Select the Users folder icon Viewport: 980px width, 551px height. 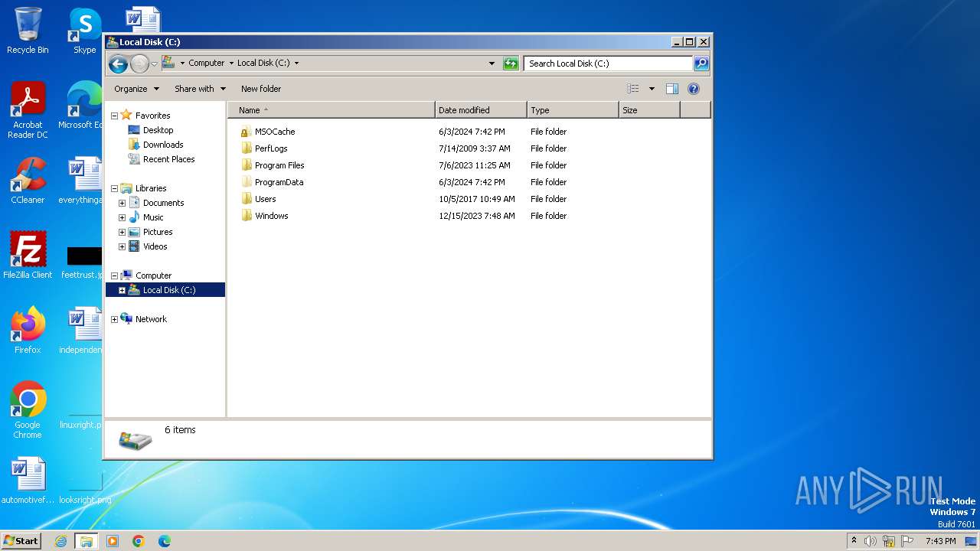click(x=246, y=199)
